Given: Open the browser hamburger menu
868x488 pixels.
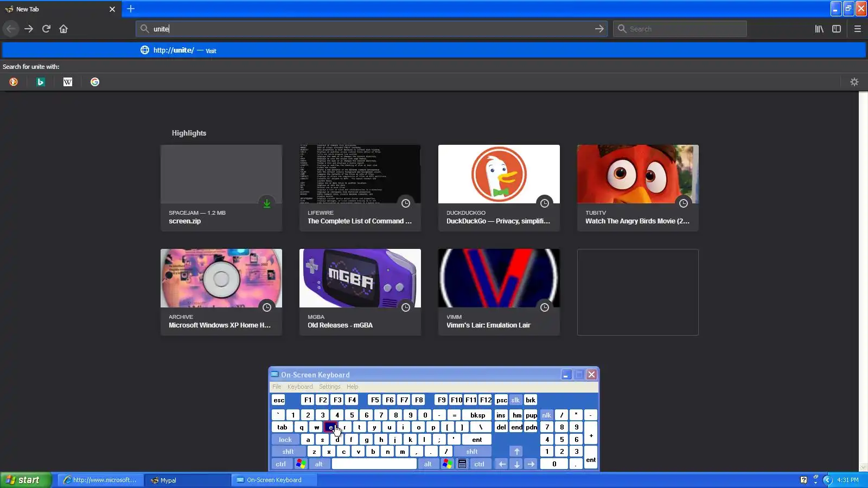Looking at the screenshot, I should (x=858, y=29).
